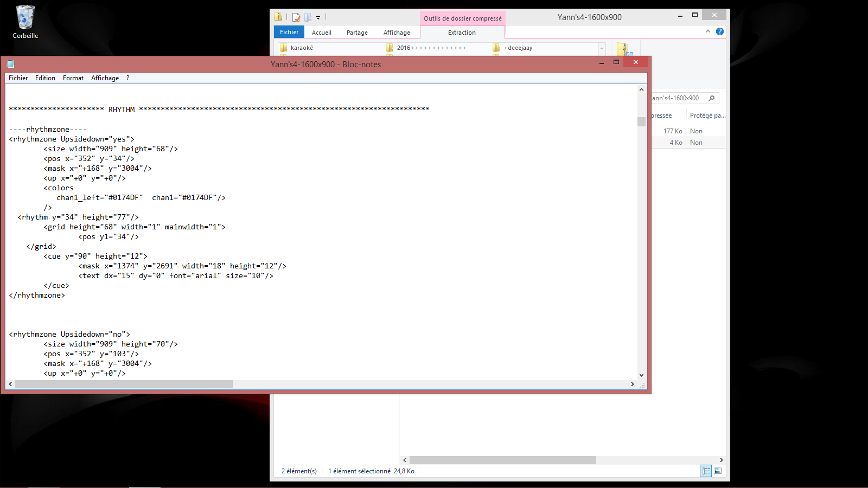
Task: Switch to the Extraction ribbon tab
Action: pos(462,33)
